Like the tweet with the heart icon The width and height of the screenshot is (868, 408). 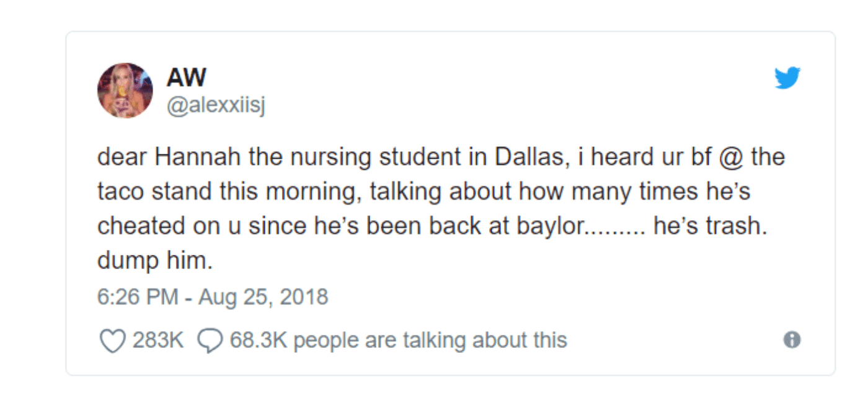(x=112, y=340)
